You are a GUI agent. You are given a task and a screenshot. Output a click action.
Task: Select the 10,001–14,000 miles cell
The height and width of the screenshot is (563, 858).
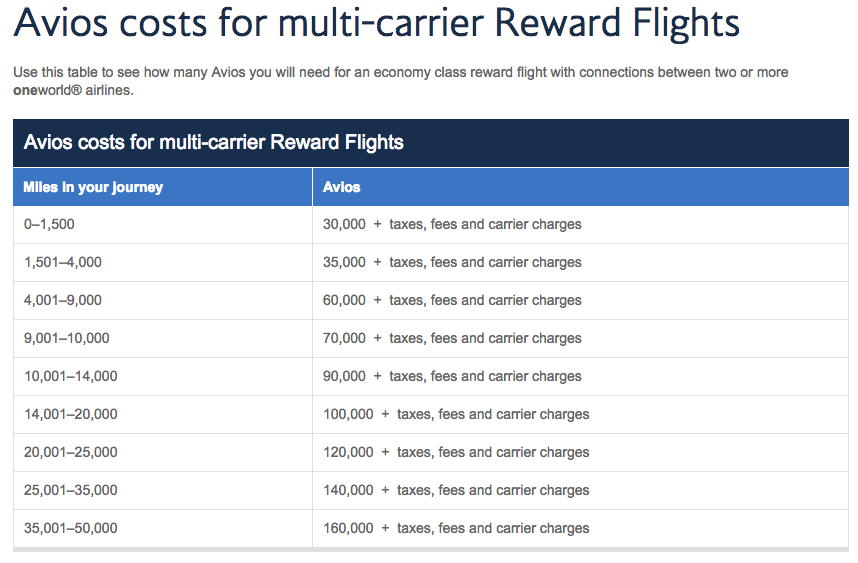pyautogui.click(x=163, y=376)
